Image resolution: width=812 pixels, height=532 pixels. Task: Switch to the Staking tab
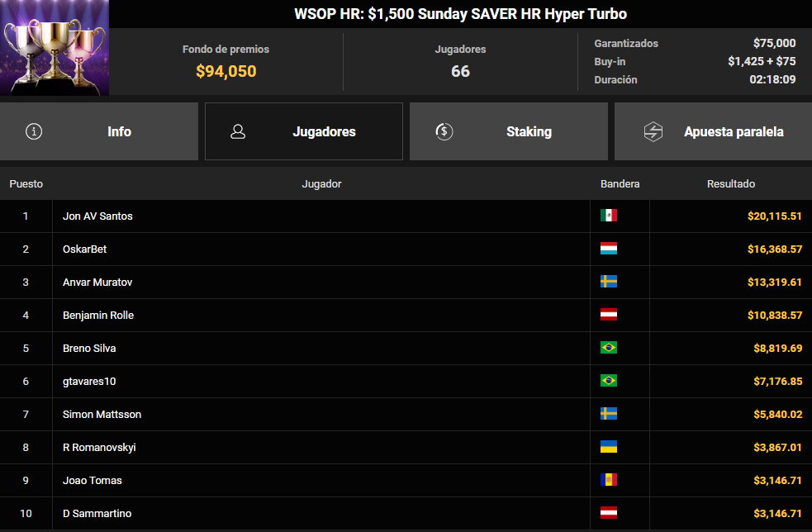click(509, 131)
